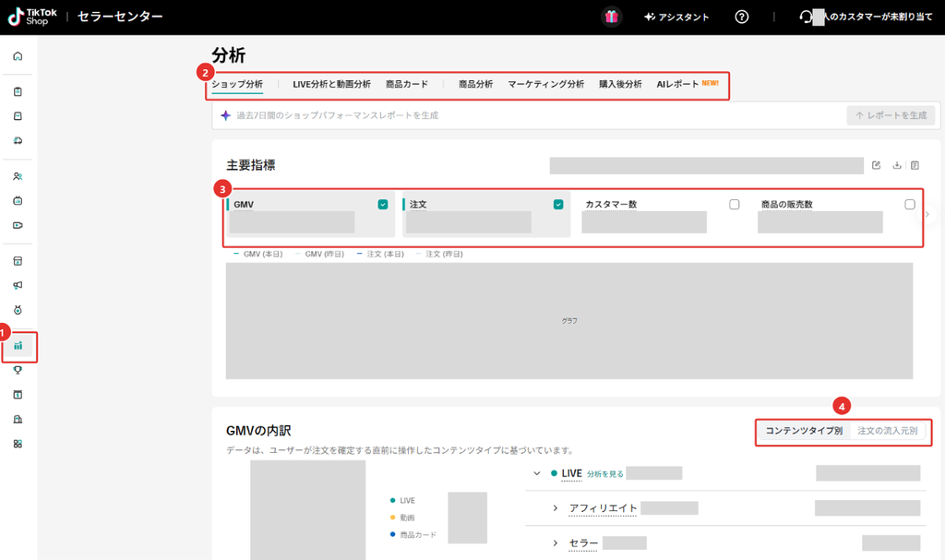The width and height of the screenshot is (945, 560).
Task: Switch to LIVE分析と動画分析 tab
Action: pos(331,84)
